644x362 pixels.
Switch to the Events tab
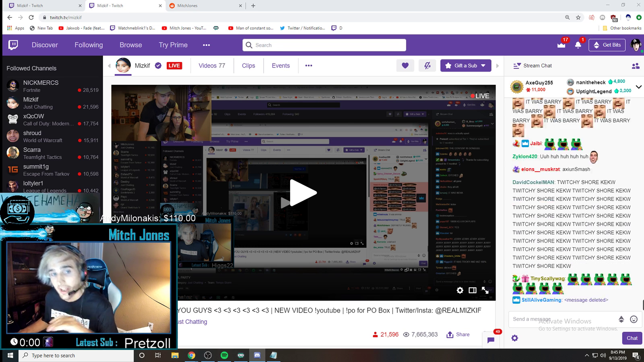281,66
